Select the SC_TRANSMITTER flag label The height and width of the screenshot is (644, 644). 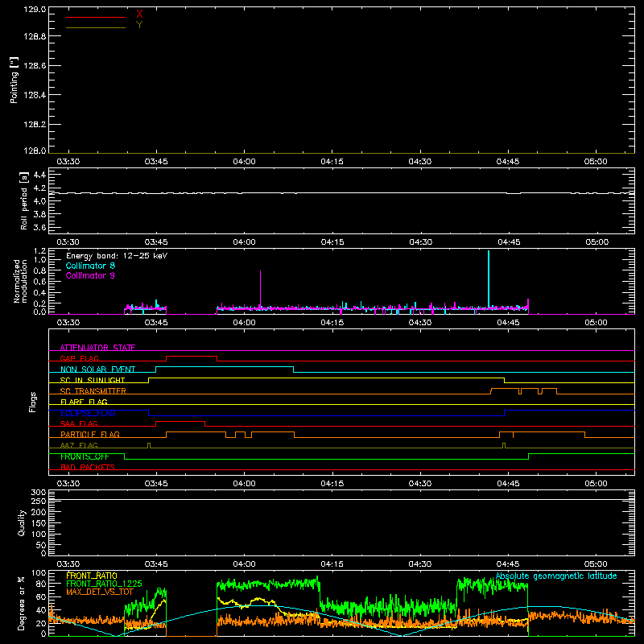tap(93, 391)
